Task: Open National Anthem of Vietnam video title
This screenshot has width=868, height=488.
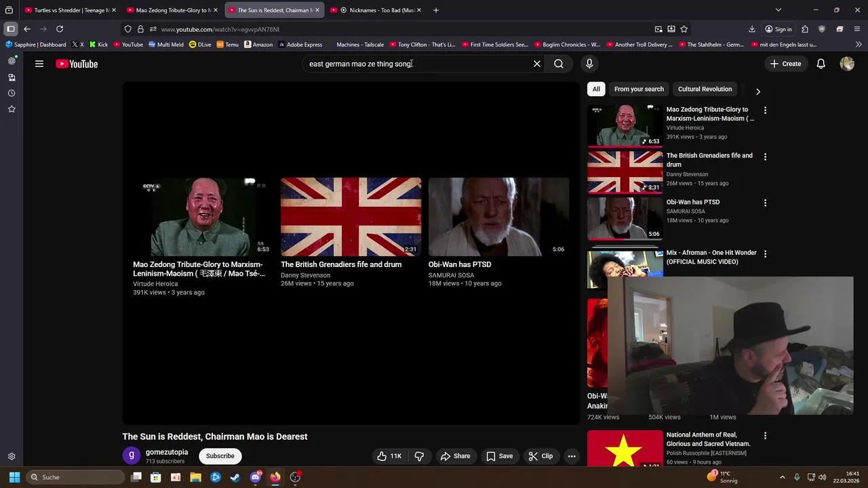Action: click(x=709, y=439)
